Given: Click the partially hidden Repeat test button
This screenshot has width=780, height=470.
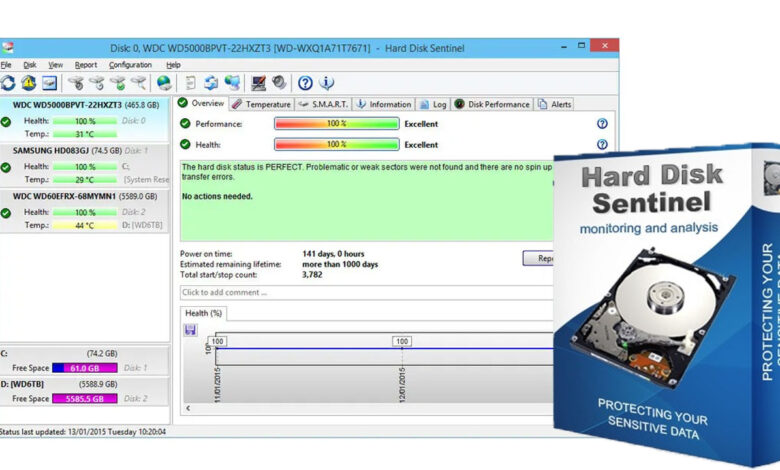Looking at the screenshot, I should pos(538,258).
